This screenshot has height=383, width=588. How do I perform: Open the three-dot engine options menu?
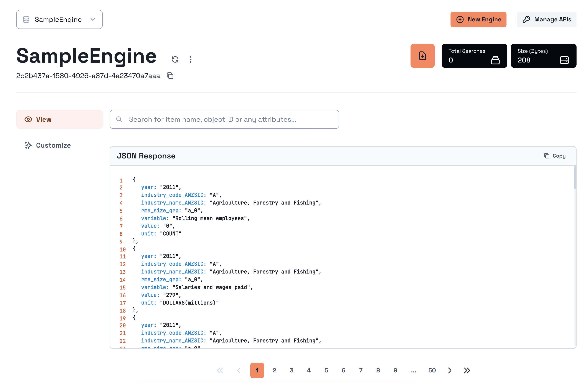tap(190, 59)
